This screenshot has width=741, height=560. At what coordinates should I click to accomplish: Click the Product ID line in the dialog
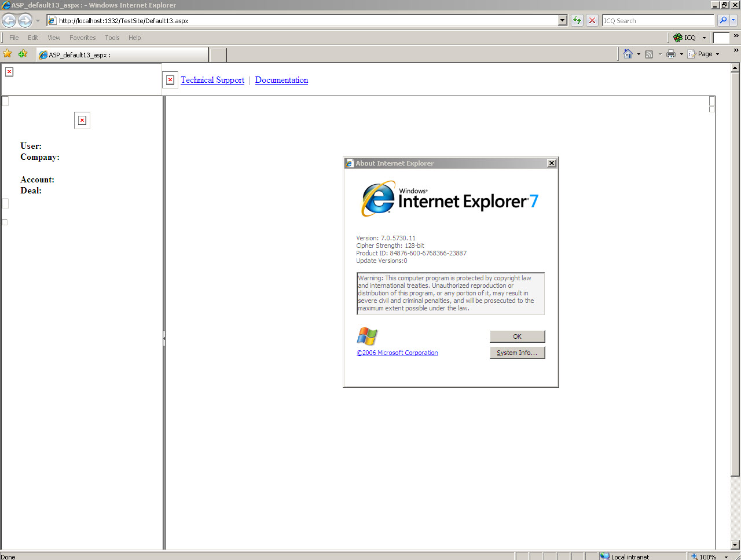pyautogui.click(x=411, y=253)
